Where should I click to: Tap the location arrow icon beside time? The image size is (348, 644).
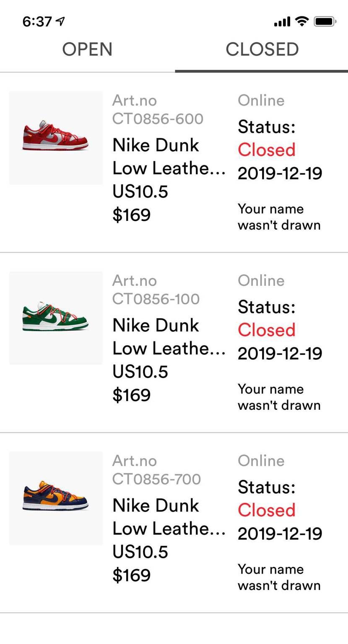(60, 21)
